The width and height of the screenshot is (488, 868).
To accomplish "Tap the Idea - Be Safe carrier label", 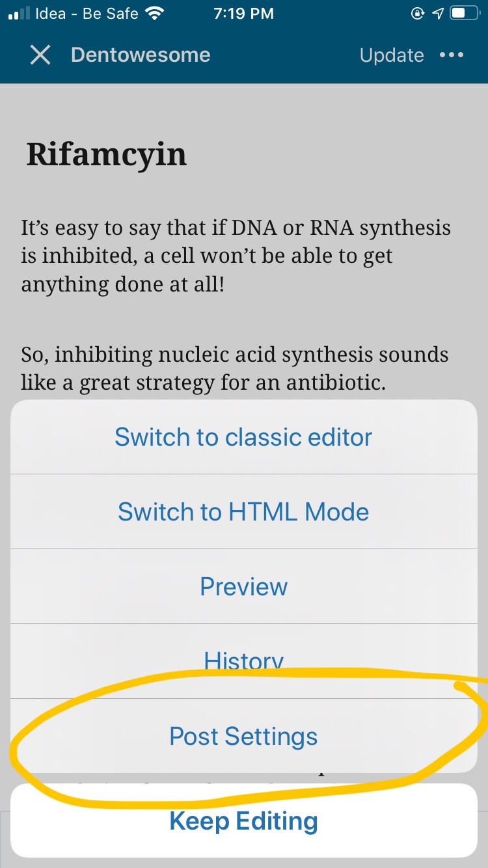I will tap(87, 14).
